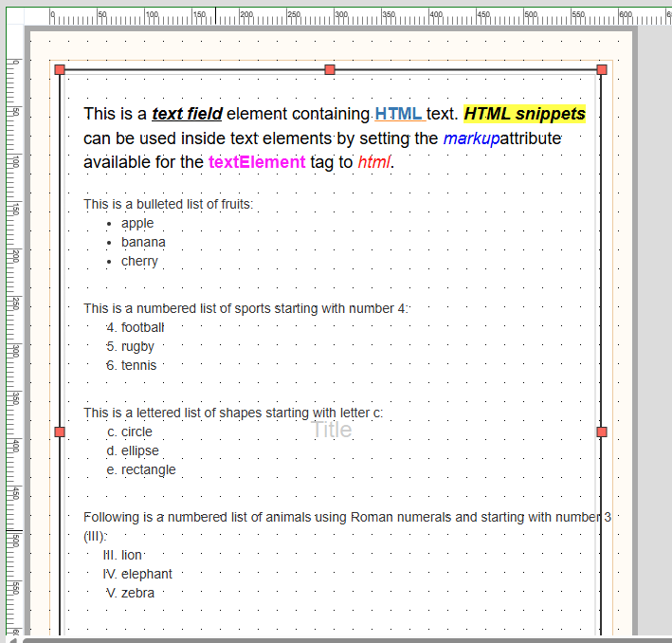Click the lettered shapes list heading line
The image size is (672, 643).
[233, 413]
